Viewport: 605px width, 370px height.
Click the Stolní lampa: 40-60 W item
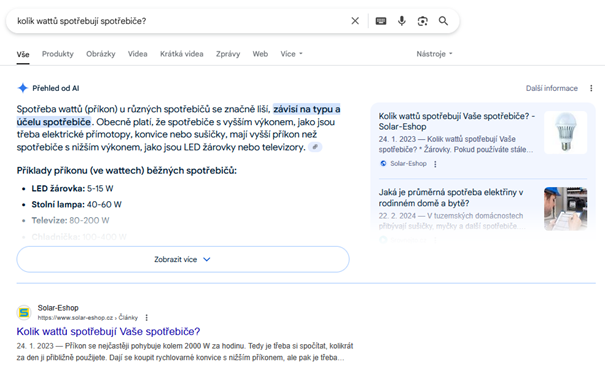click(76, 204)
